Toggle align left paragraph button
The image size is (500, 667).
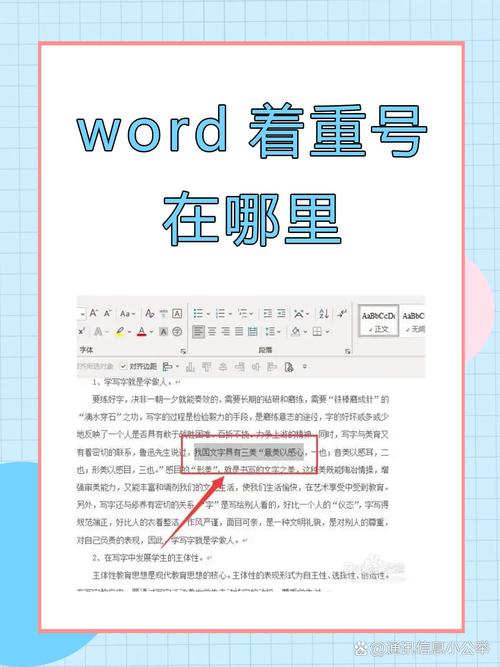click(x=198, y=331)
